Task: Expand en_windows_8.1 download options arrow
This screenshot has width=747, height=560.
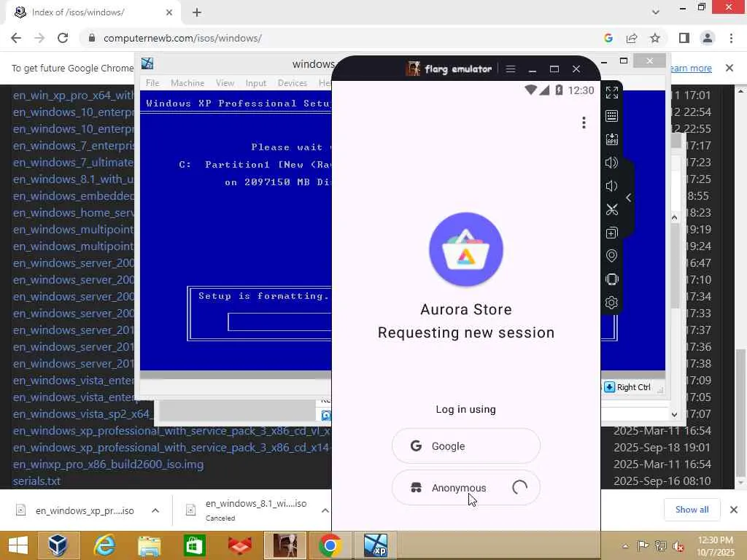Action: [x=325, y=510]
